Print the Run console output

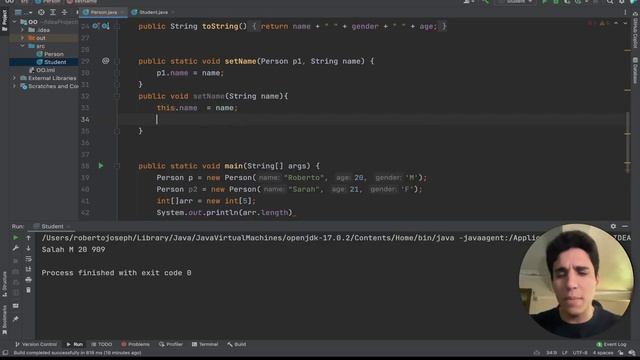coord(28,280)
